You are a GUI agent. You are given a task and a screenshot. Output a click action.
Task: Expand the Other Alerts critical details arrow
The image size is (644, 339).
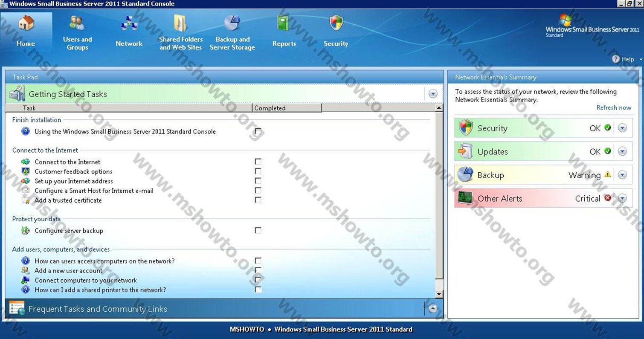622,198
